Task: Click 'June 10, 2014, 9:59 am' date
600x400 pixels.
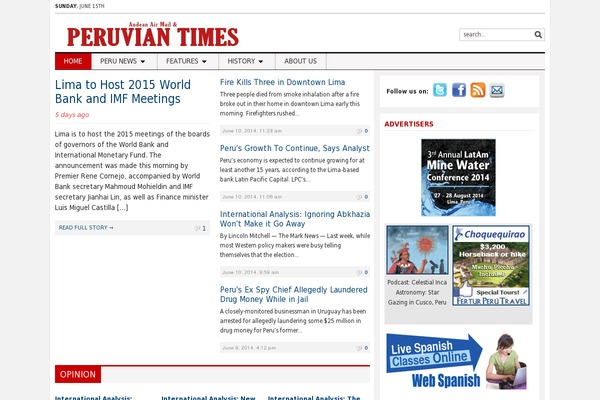Action: click(250, 273)
